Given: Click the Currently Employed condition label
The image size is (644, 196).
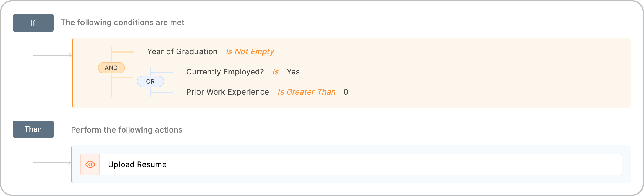Looking at the screenshot, I should click(225, 72).
